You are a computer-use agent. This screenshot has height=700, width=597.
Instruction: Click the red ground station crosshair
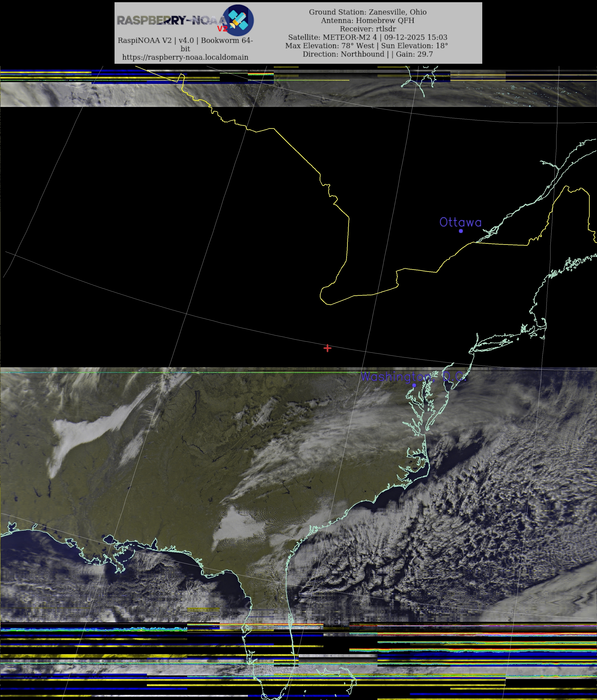point(327,348)
